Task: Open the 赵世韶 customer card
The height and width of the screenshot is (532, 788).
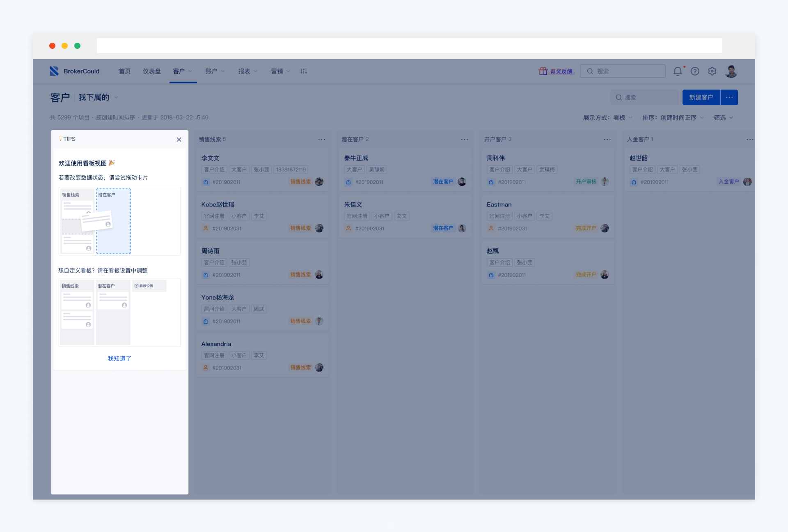Action: pos(690,170)
